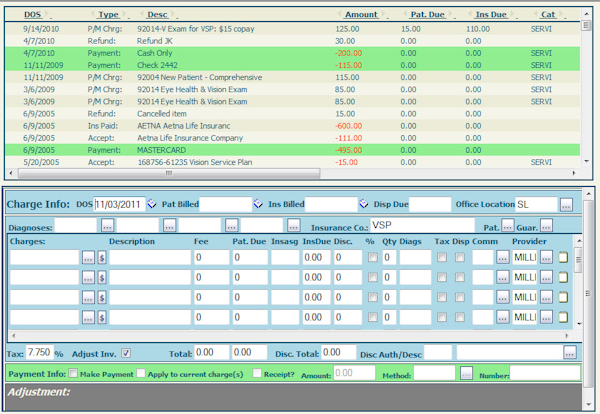
Task: Sort ledger by Ins Due column header
Action: 491,15
